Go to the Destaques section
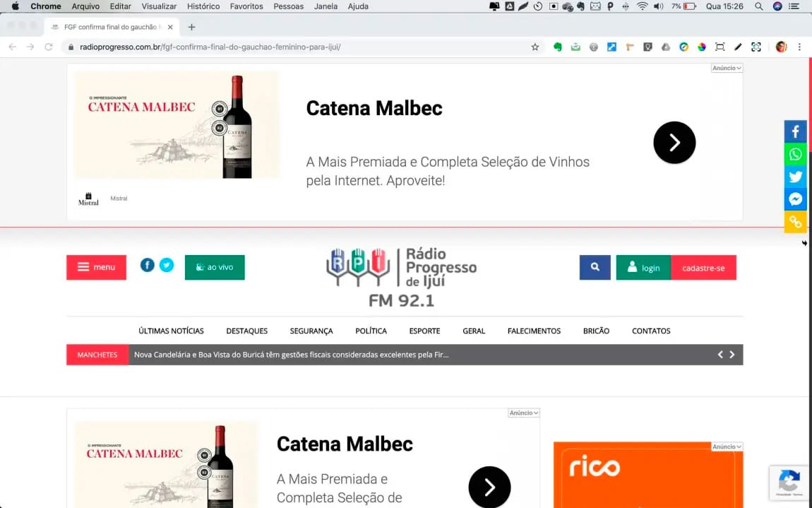 [247, 331]
